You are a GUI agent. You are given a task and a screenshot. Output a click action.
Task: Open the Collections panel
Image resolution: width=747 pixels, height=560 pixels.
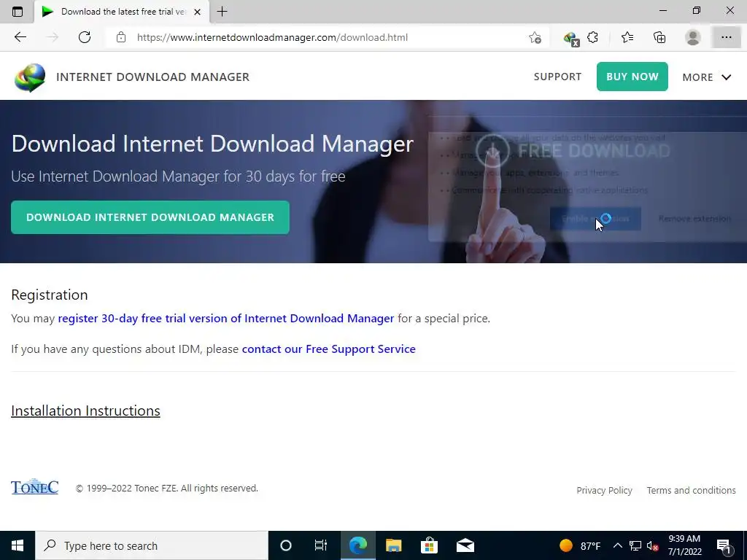(x=659, y=37)
